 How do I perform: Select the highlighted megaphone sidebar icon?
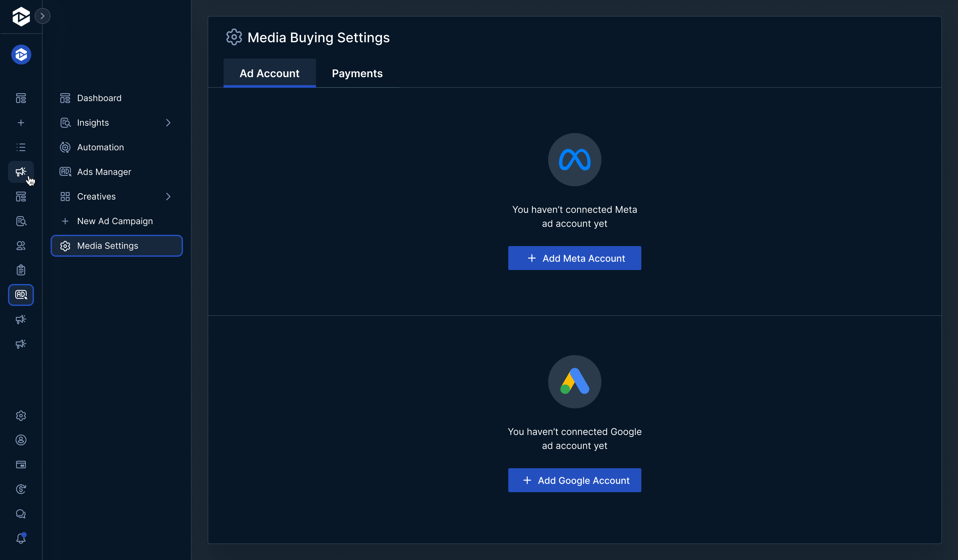tap(21, 172)
